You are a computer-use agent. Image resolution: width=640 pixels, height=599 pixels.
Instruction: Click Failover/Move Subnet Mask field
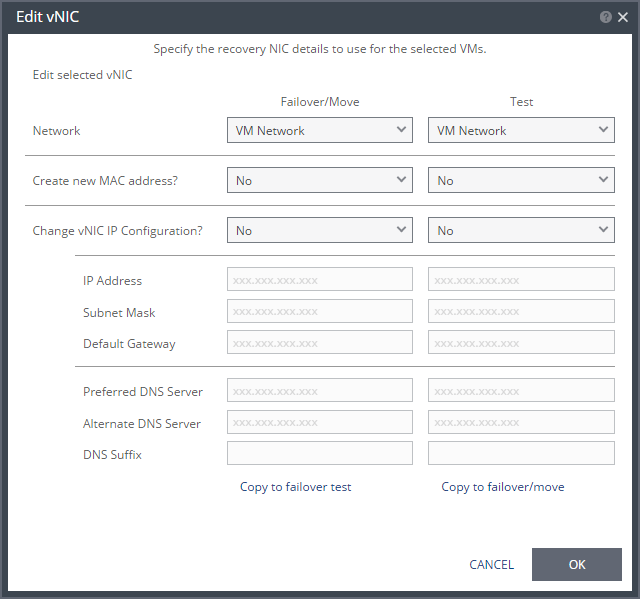[x=320, y=311]
